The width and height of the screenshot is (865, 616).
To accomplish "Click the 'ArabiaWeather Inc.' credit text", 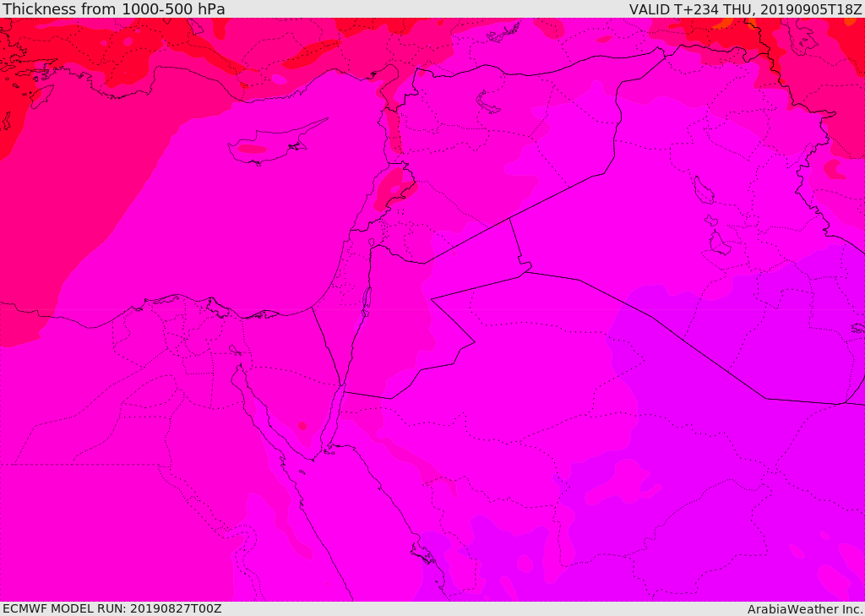I will pos(805,609).
